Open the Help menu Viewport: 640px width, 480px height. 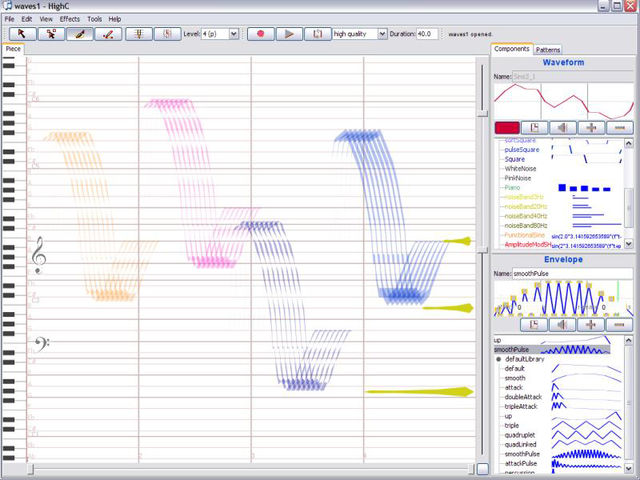pyautogui.click(x=115, y=19)
